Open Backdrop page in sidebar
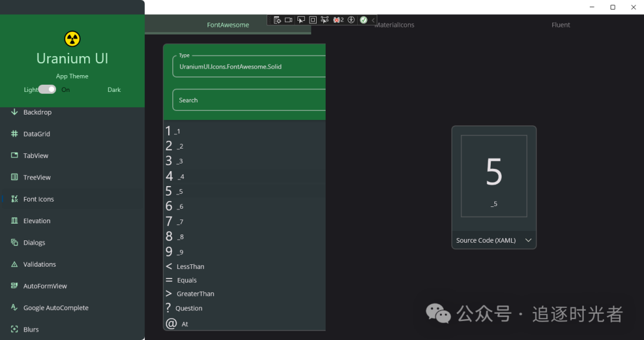The image size is (644, 340). pyautogui.click(x=72, y=112)
